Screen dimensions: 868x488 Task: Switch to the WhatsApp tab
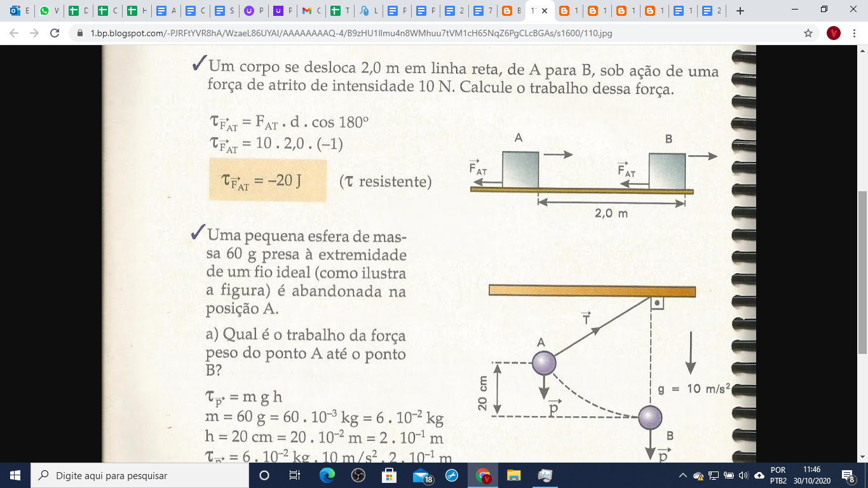point(49,11)
